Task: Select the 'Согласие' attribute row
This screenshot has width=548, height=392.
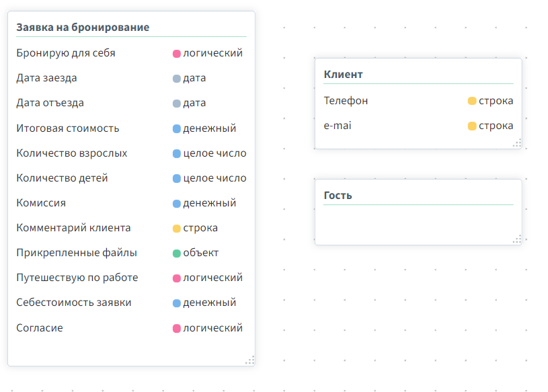Action: [39, 328]
